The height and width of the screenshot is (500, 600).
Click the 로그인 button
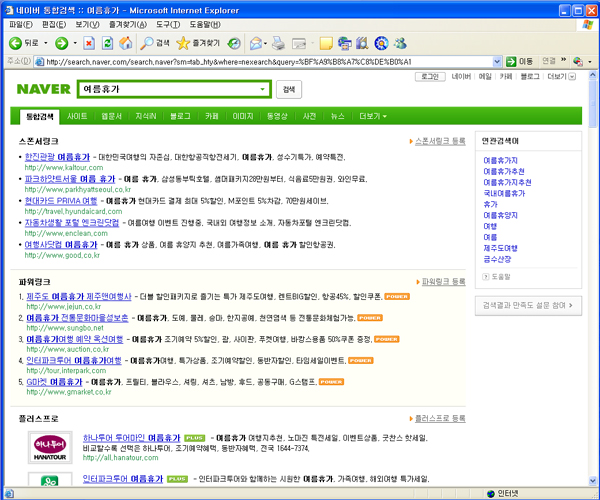pyautogui.click(x=430, y=77)
